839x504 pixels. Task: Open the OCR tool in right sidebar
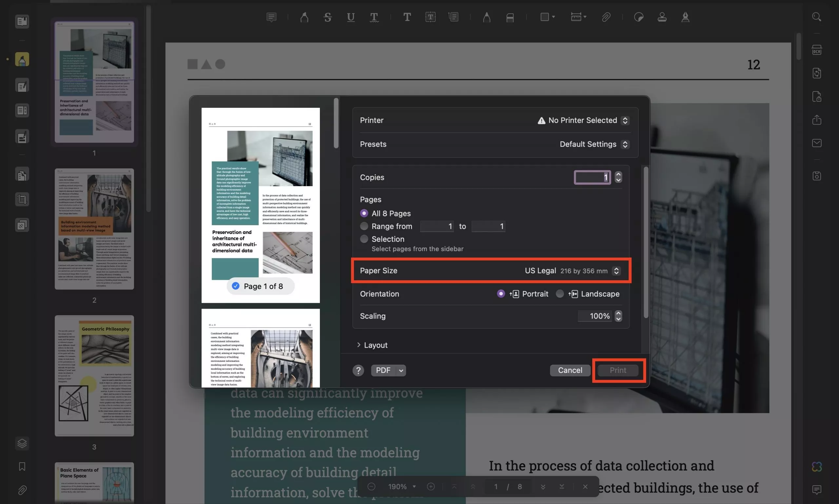[817, 50]
